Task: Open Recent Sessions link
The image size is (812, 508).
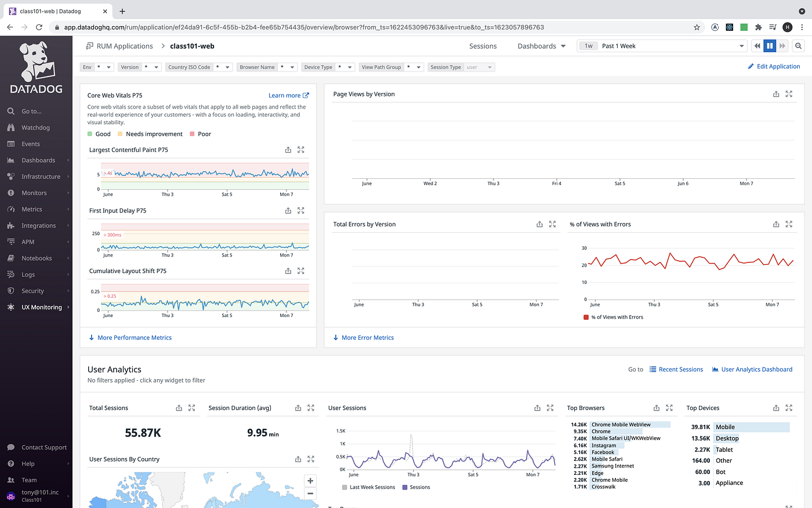Action: click(676, 369)
